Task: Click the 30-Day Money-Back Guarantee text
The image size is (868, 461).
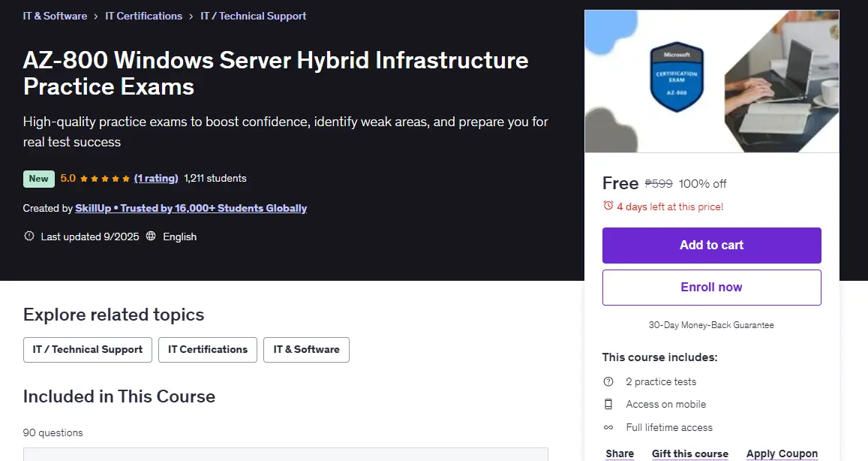Action: click(711, 325)
